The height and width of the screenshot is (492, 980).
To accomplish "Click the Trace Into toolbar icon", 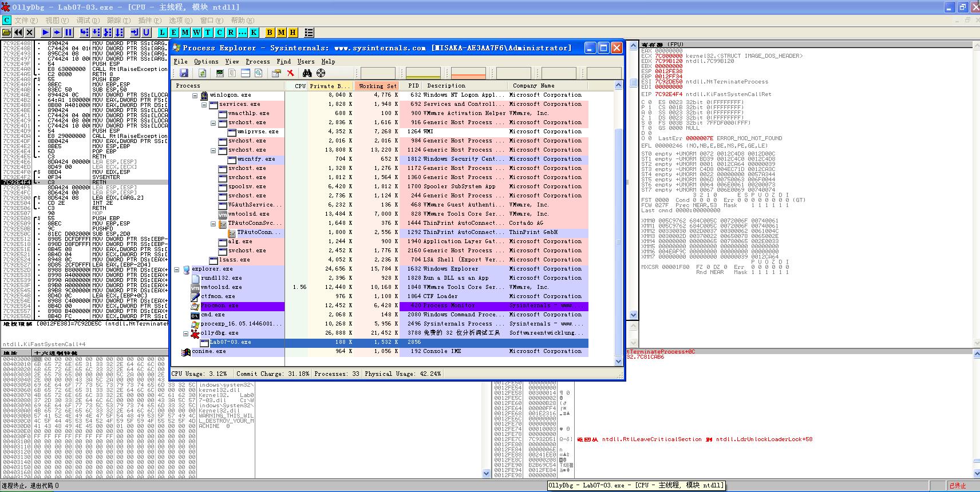I will [107, 33].
